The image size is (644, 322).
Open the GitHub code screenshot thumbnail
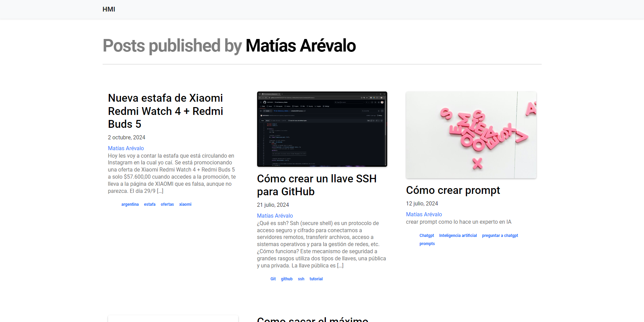click(322, 129)
